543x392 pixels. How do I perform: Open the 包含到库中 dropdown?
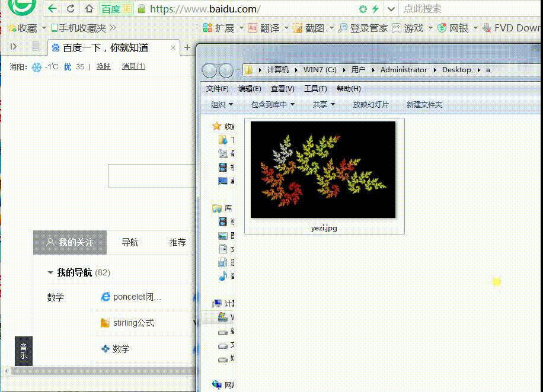[x=273, y=104]
